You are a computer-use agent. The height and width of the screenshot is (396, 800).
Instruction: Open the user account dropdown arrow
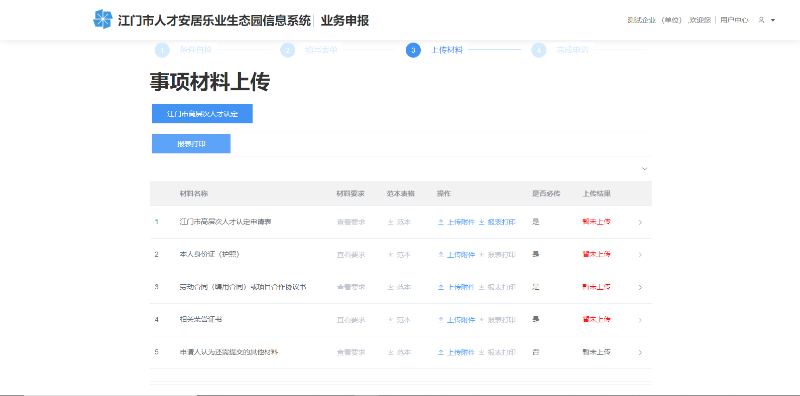point(773,20)
